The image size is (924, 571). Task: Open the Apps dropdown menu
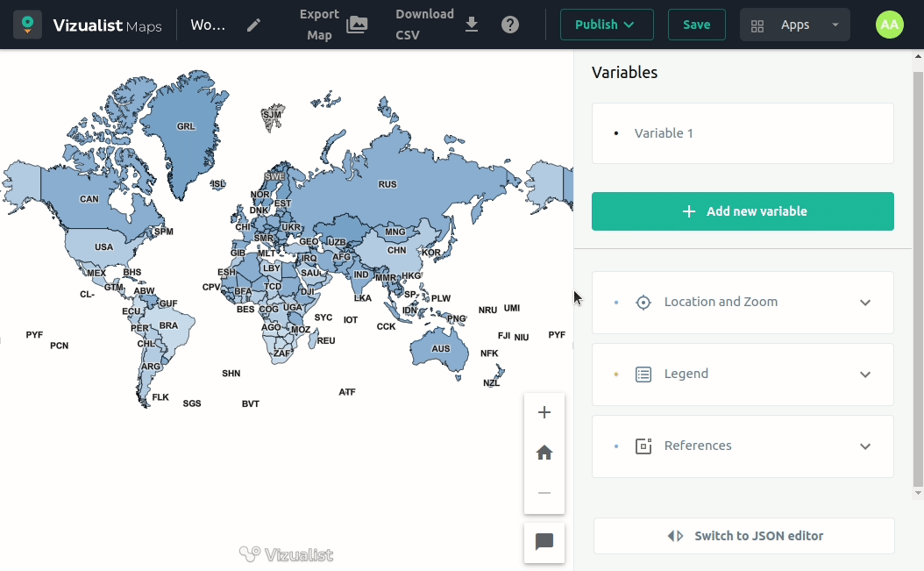click(795, 25)
